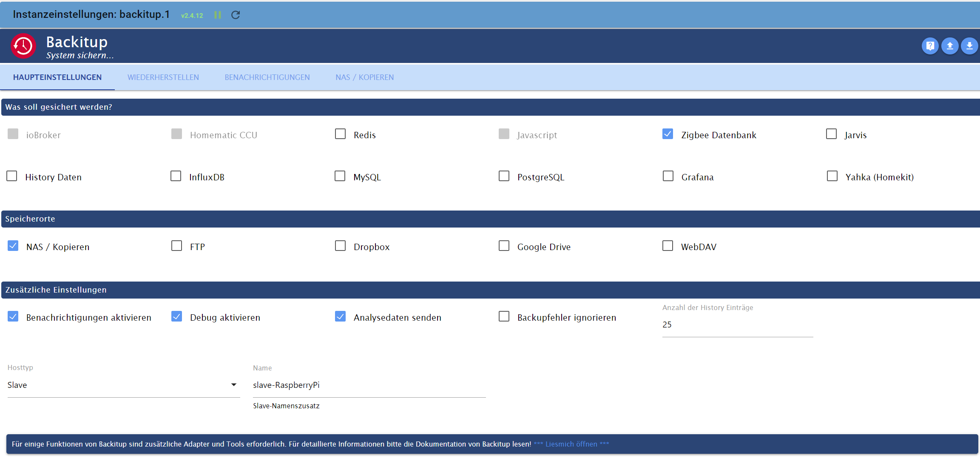Check the InfluxDB backup option
Screen dimensions: 980x464
click(x=176, y=176)
